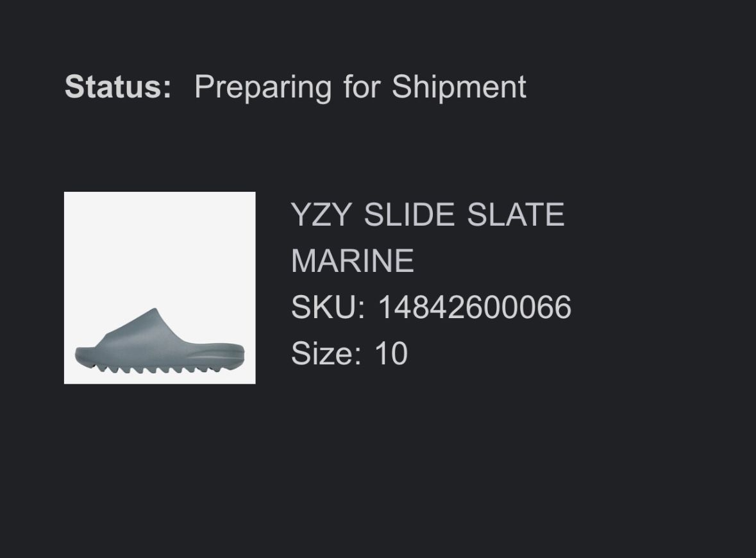Click the word Preparing in status
This screenshot has width=756, height=558.
[x=263, y=88]
